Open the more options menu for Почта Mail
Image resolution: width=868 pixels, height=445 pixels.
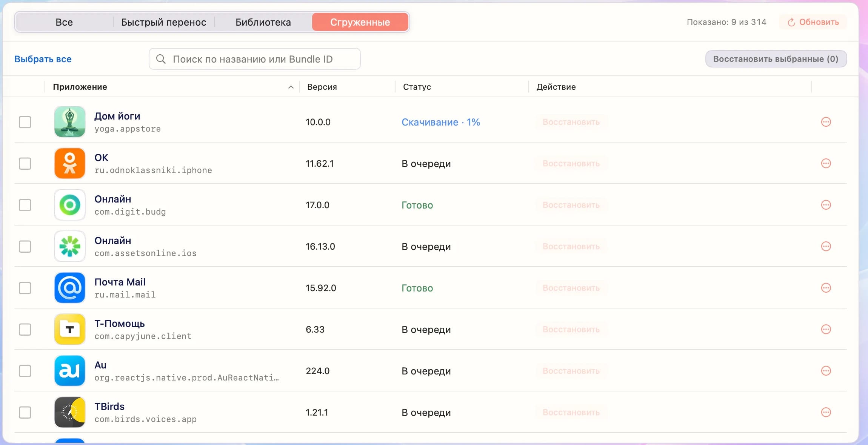[826, 288]
